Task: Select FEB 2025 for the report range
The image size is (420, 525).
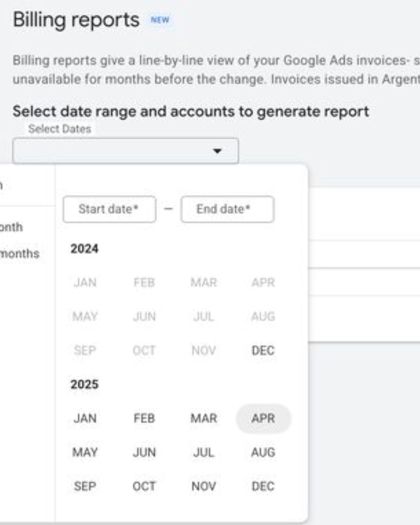Action: point(144,418)
